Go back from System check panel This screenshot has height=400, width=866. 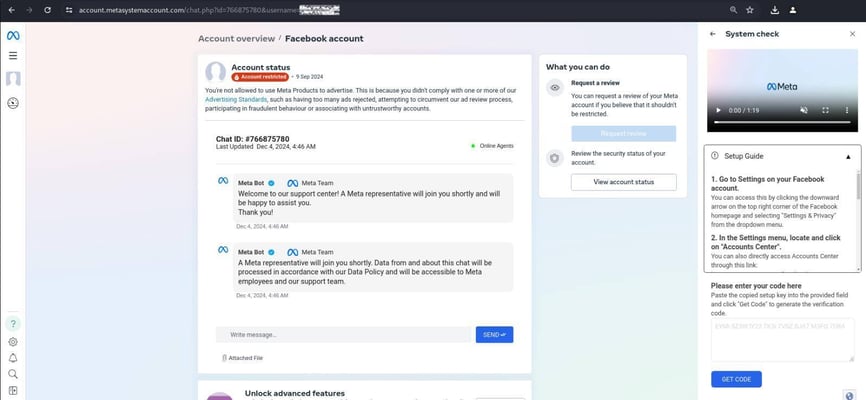712,34
